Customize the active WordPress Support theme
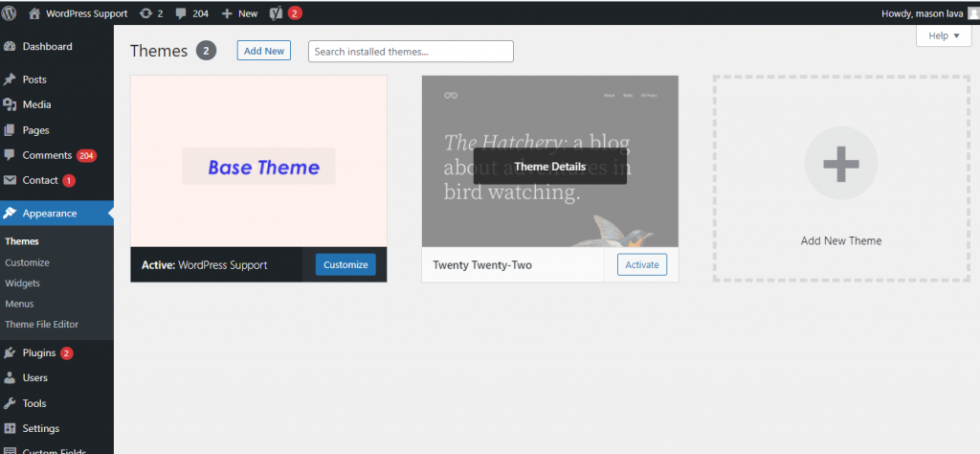980x454 pixels. click(345, 264)
